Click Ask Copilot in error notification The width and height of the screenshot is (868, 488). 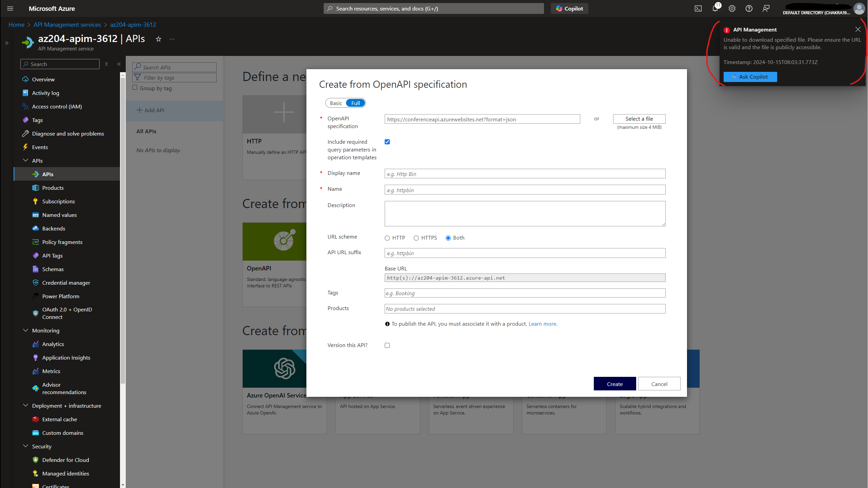750,77
